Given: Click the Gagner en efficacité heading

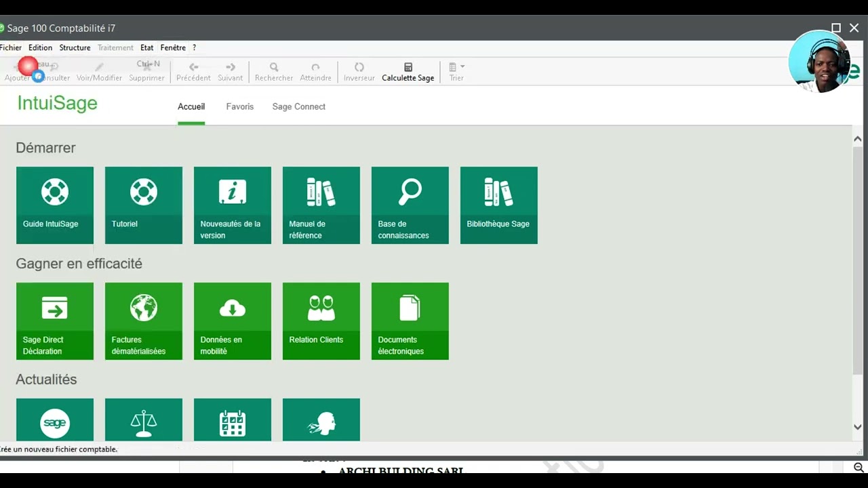Looking at the screenshot, I should (x=79, y=264).
